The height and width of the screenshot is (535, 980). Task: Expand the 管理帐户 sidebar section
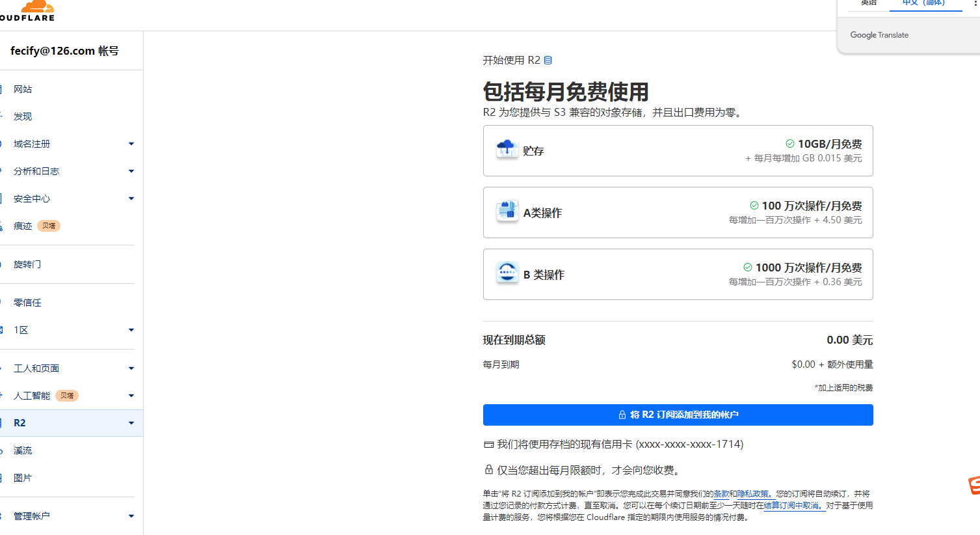coord(131,516)
